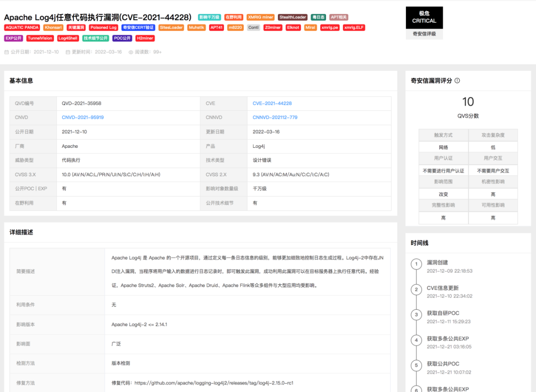Viewport: 536px width, 392px height.
Task: Select timeline marker 5 for 获取公共POC
Action: (x=416, y=365)
